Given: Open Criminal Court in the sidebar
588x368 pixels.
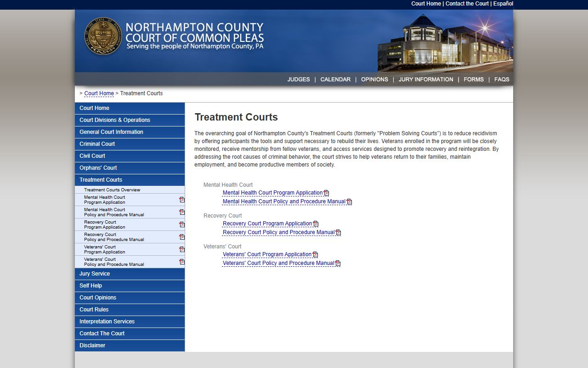Looking at the screenshot, I should click(x=130, y=144).
